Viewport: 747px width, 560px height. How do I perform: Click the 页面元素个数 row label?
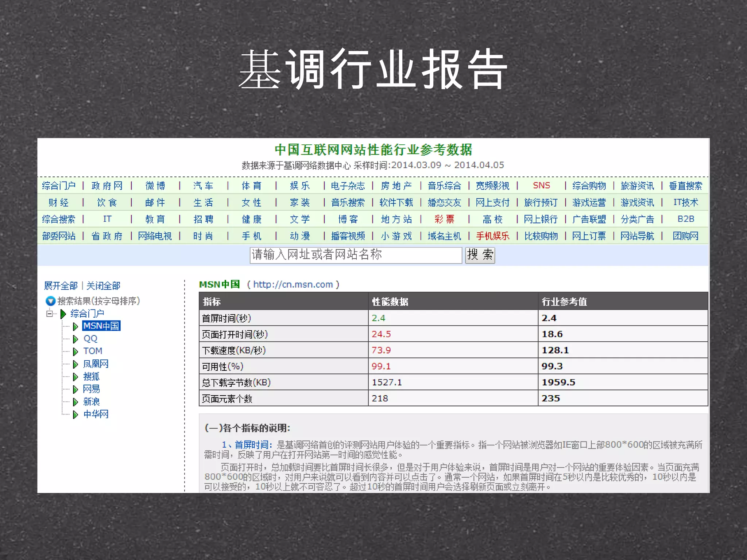tap(227, 398)
